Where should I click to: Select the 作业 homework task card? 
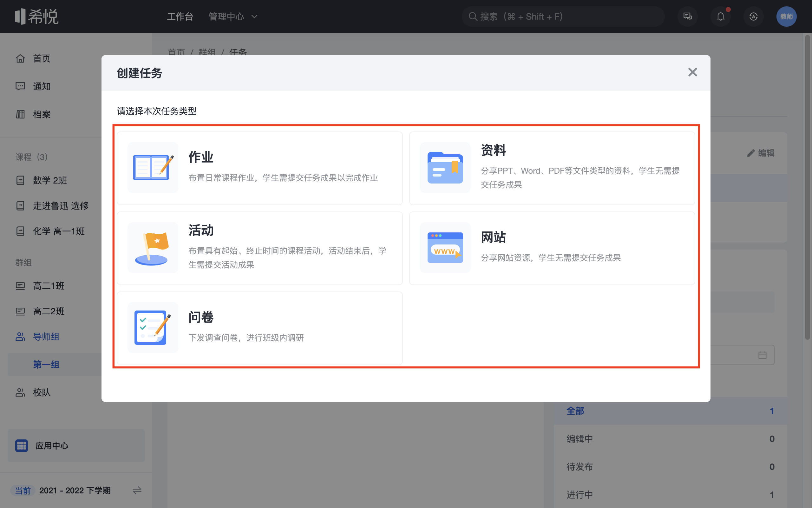click(260, 168)
